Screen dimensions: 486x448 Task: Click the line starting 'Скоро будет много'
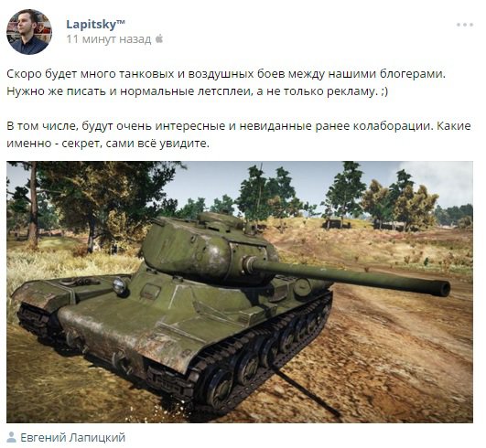pyautogui.click(x=226, y=74)
